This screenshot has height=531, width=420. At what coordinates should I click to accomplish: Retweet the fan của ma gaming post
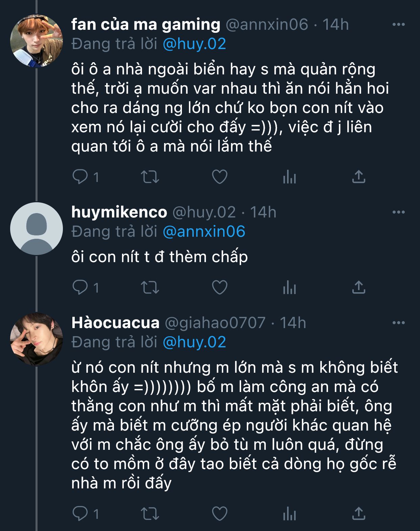[150, 177]
